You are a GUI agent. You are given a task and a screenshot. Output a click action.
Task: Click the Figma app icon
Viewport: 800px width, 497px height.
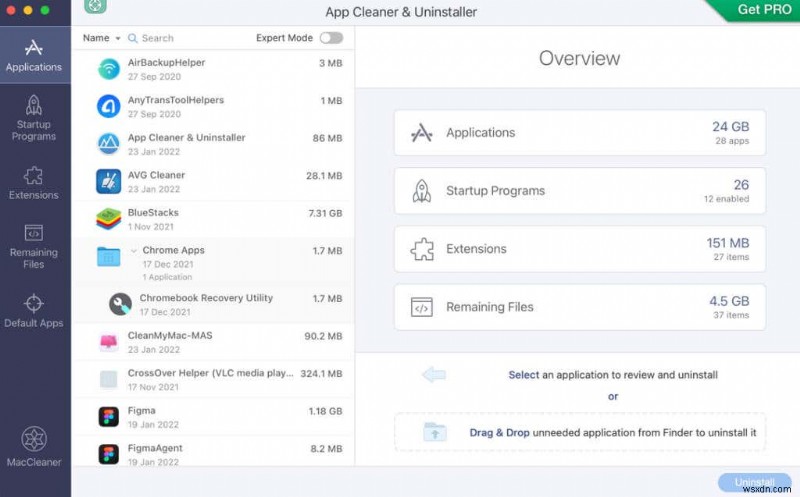pos(109,416)
